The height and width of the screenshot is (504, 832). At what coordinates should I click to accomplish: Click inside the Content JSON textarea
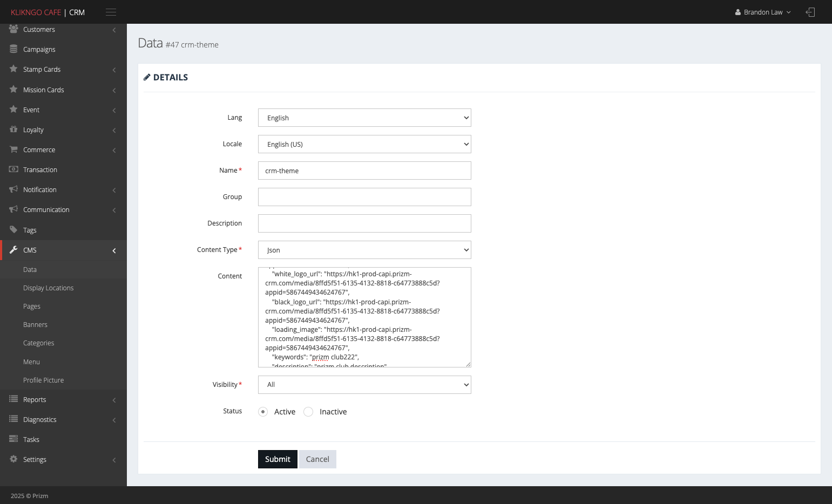pos(364,317)
